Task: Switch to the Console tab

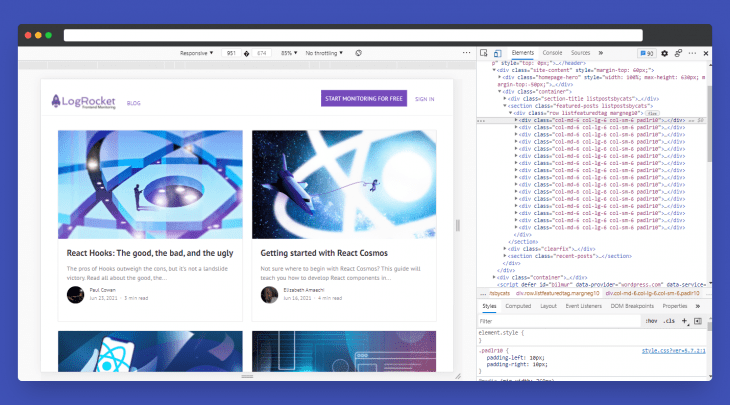Action: (x=552, y=53)
